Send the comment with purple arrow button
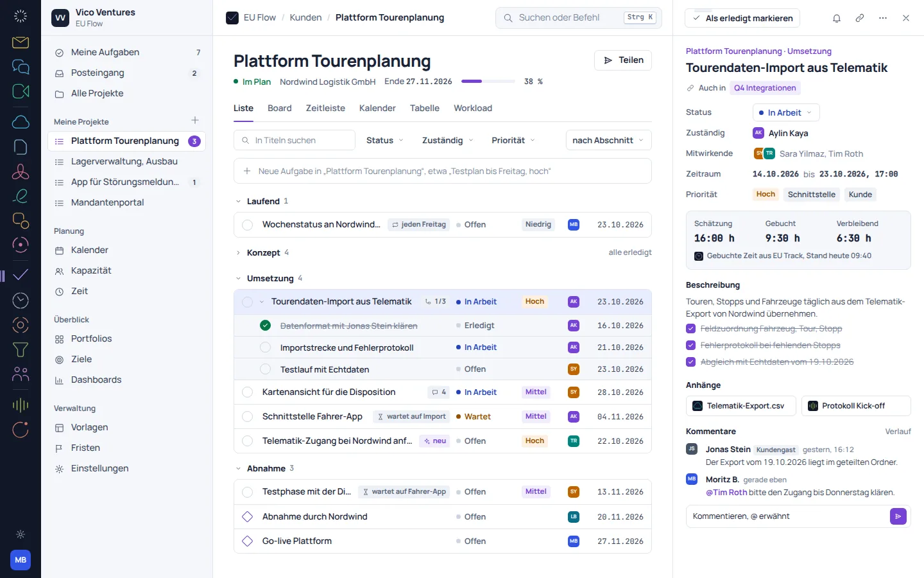 (x=898, y=516)
